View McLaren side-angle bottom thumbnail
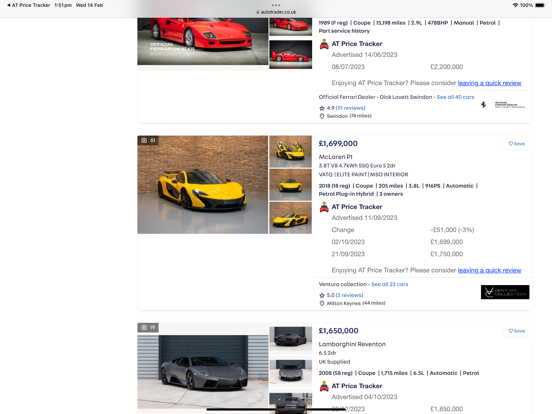The width and height of the screenshot is (552, 414). (290, 218)
